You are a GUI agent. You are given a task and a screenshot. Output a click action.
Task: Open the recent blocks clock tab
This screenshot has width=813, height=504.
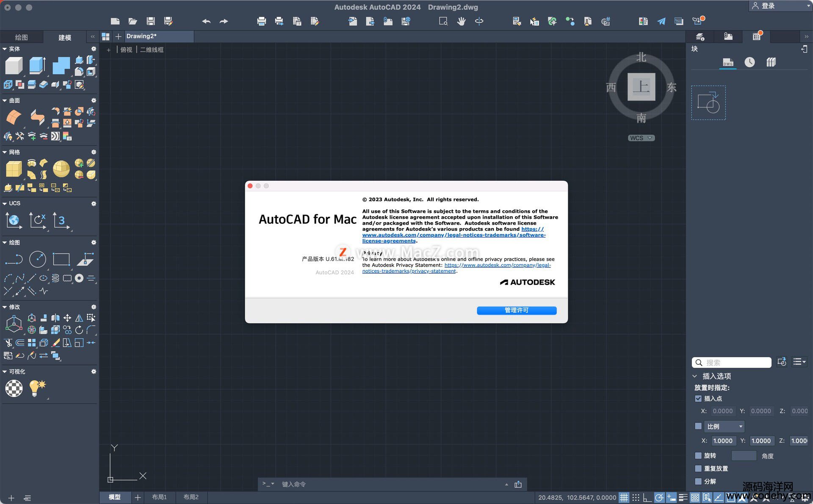point(749,63)
